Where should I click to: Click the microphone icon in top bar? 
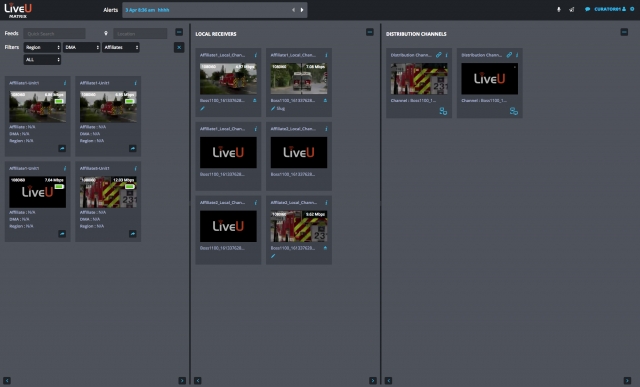pos(559,9)
